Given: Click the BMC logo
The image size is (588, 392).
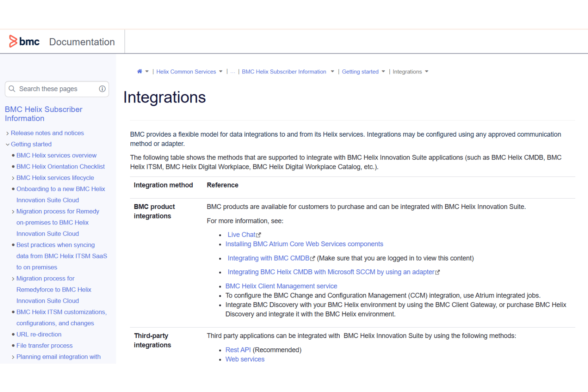Looking at the screenshot, I should click(x=24, y=41).
